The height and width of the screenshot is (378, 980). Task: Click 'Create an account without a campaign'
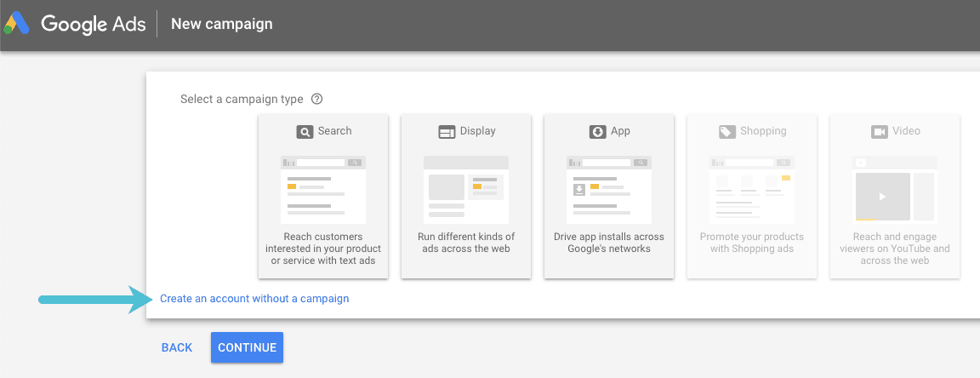tap(254, 299)
